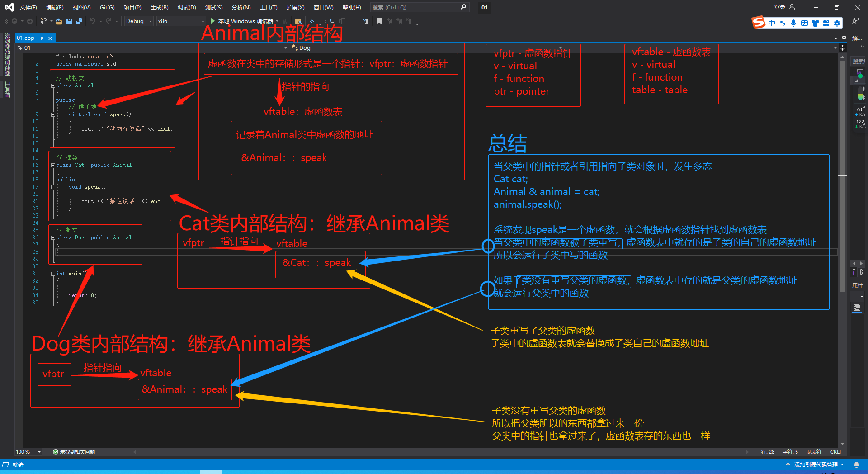
Task: Open the active documents list arrow
Action: pyautogui.click(x=836, y=38)
